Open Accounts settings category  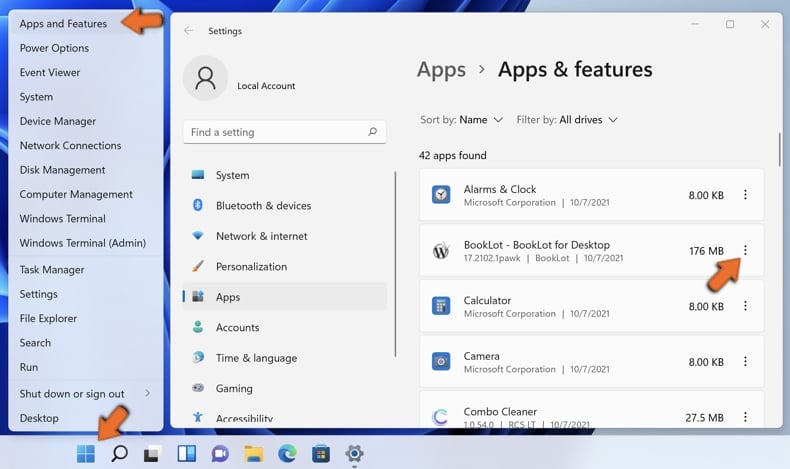tap(285, 327)
